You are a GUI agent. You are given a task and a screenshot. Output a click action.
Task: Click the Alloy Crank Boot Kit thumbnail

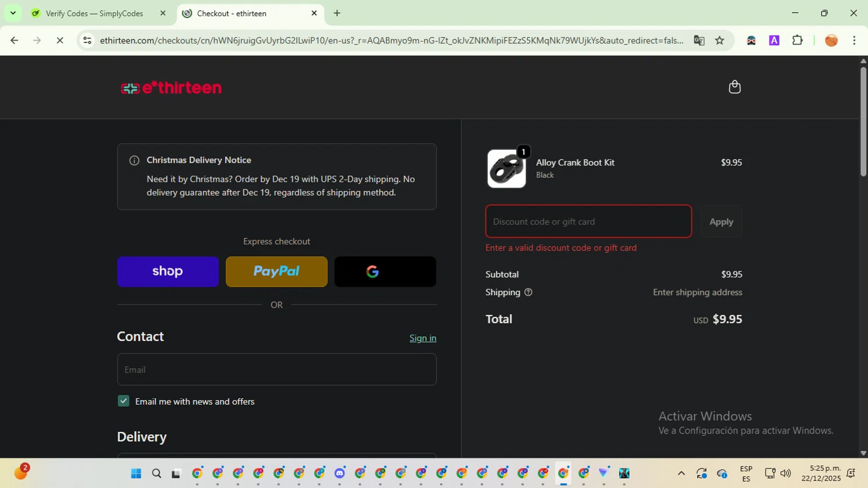coord(506,168)
